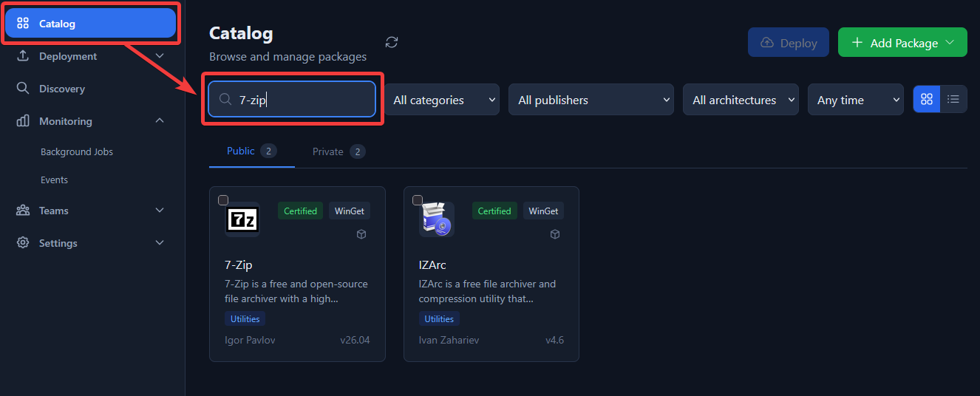Click the Settings gear icon
The width and height of the screenshot is (980, 396).
coord(23,243)
